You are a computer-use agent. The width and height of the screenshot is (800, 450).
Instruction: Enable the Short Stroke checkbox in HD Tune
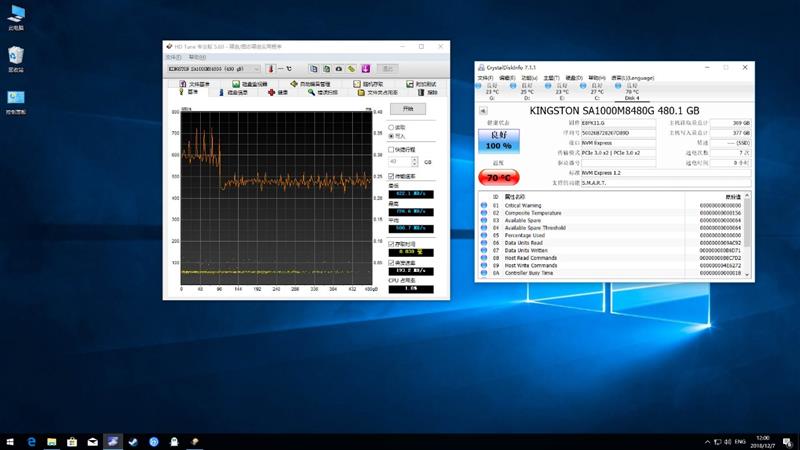pos(402,149)
